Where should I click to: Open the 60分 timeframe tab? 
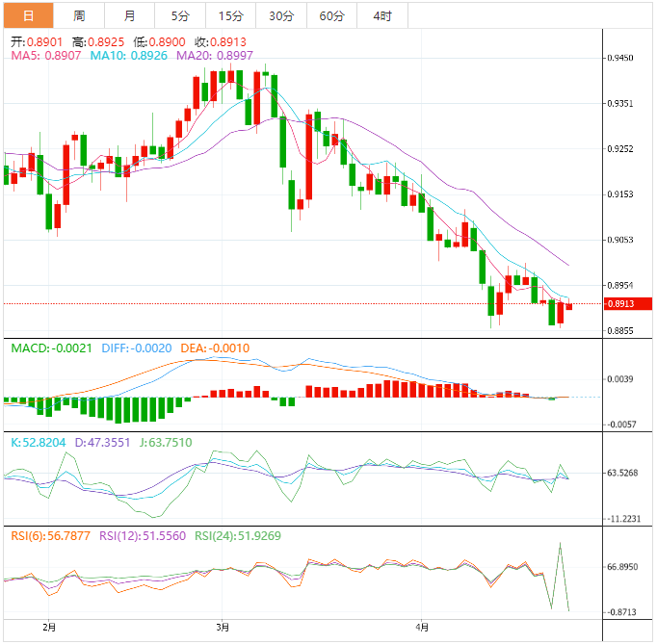pyautogui.click(x=331, y=15)
